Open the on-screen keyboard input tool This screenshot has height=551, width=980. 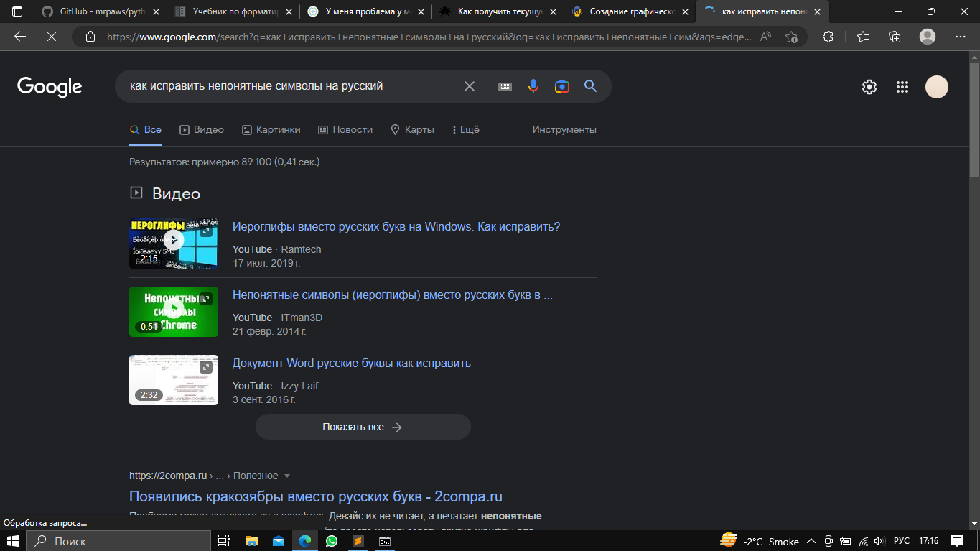[x=505, y=86]
